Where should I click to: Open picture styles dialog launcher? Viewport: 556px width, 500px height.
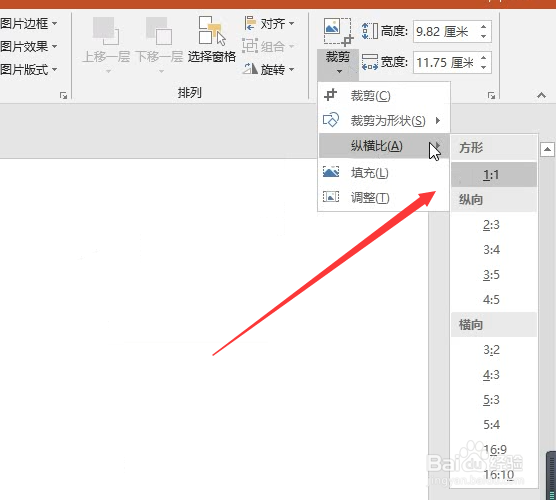coord(63,95)
